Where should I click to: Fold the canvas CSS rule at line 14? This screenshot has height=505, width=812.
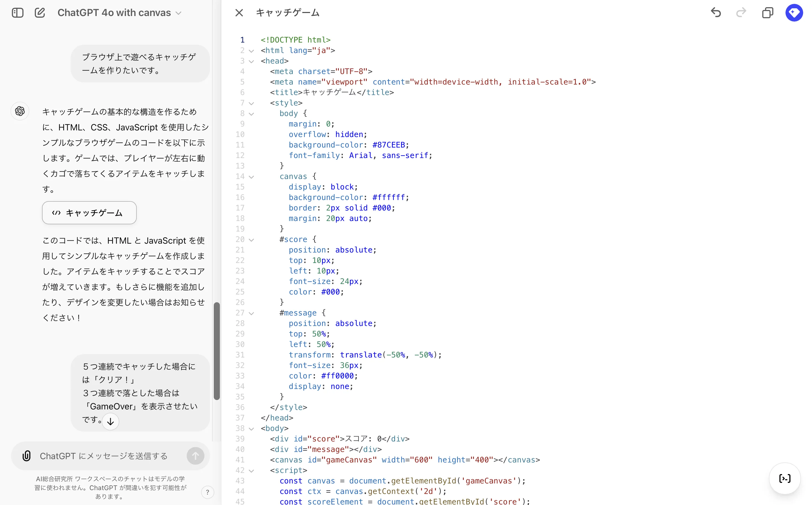[252, 177]
